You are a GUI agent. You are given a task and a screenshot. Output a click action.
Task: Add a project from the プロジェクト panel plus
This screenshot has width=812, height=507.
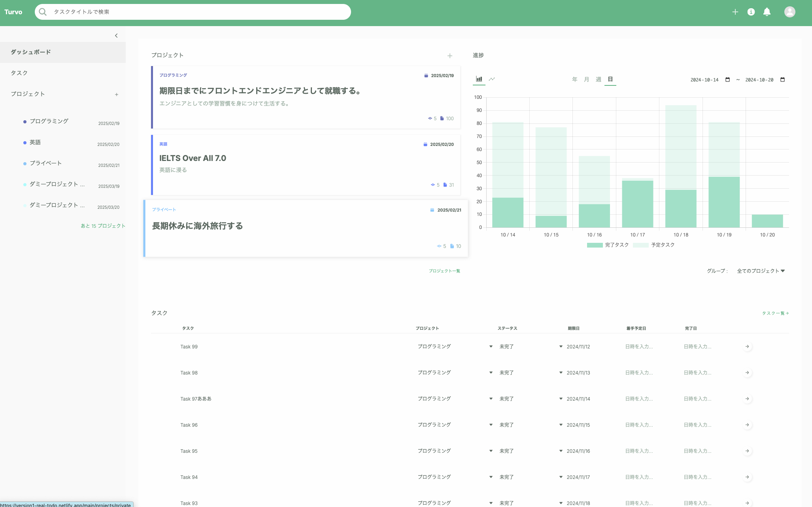449,56
